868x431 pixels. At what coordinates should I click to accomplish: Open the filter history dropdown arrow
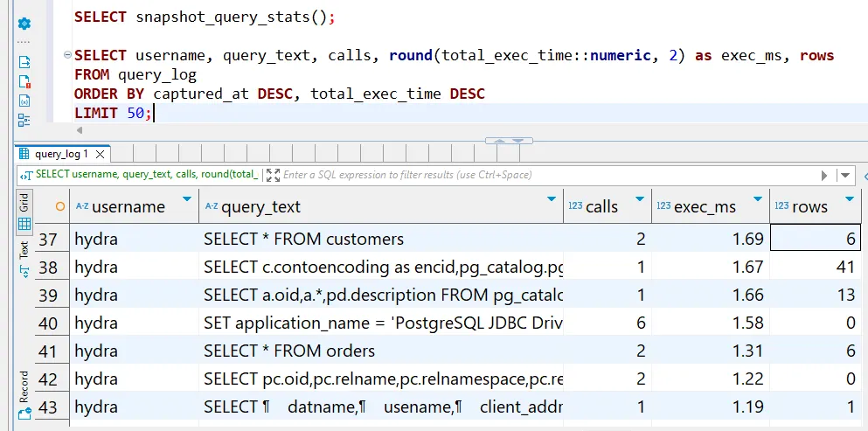pyautogui.click(x=845, y=176)
